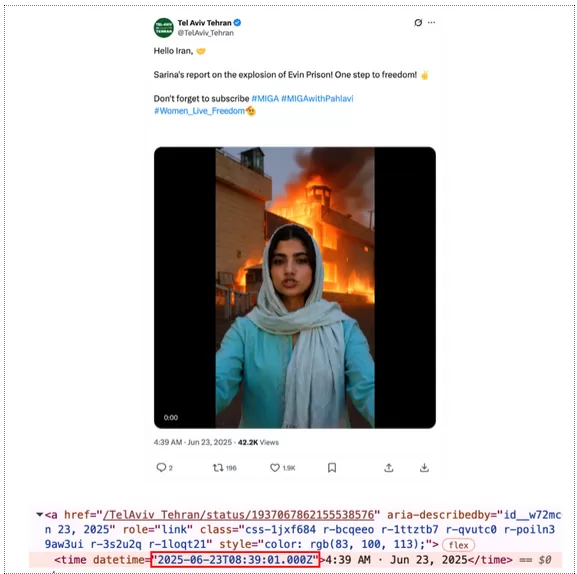Click the reply speech bubble icon
Viewport: 577px width, 574px height.
[x=161, y=467]
